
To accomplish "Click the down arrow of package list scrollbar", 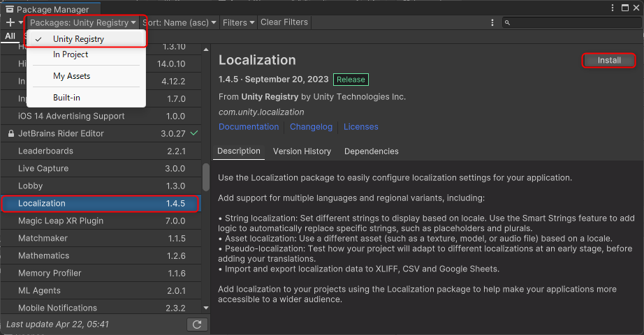I will point(205,307).
